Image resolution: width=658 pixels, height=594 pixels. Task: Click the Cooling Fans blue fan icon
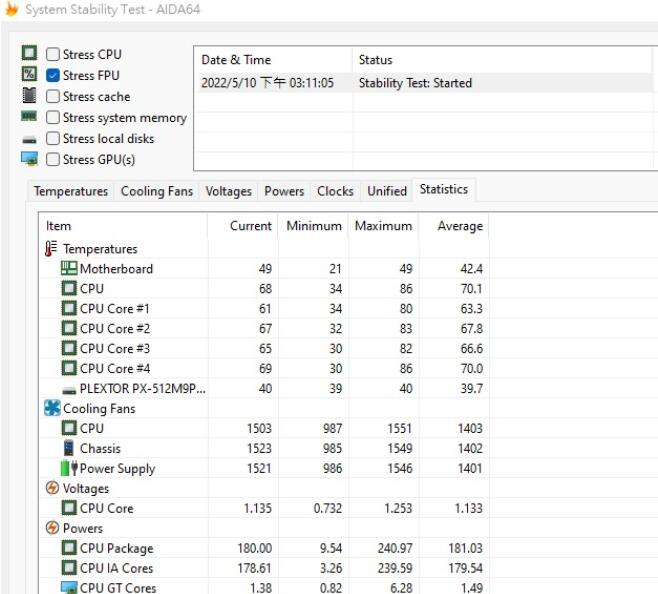click(52, 408)
